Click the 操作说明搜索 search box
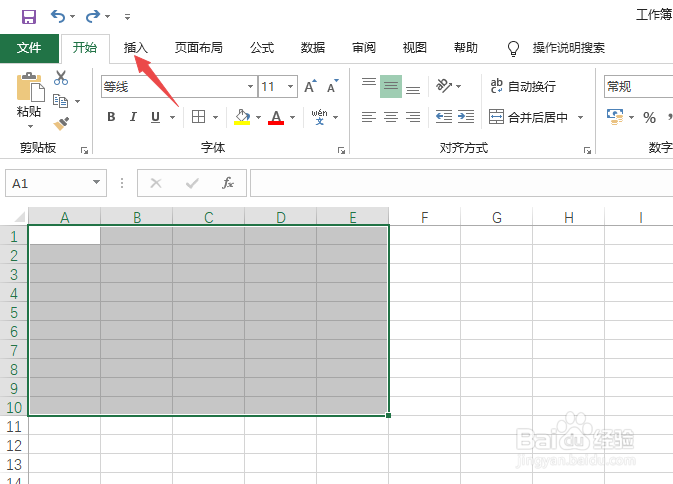The height and width of the screenshot is (484, 673). tap(569, 48)
